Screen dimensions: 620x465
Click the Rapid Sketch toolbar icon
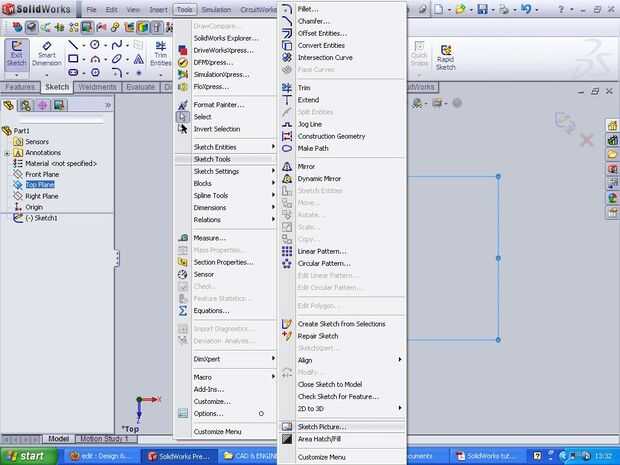coord(446,57)
